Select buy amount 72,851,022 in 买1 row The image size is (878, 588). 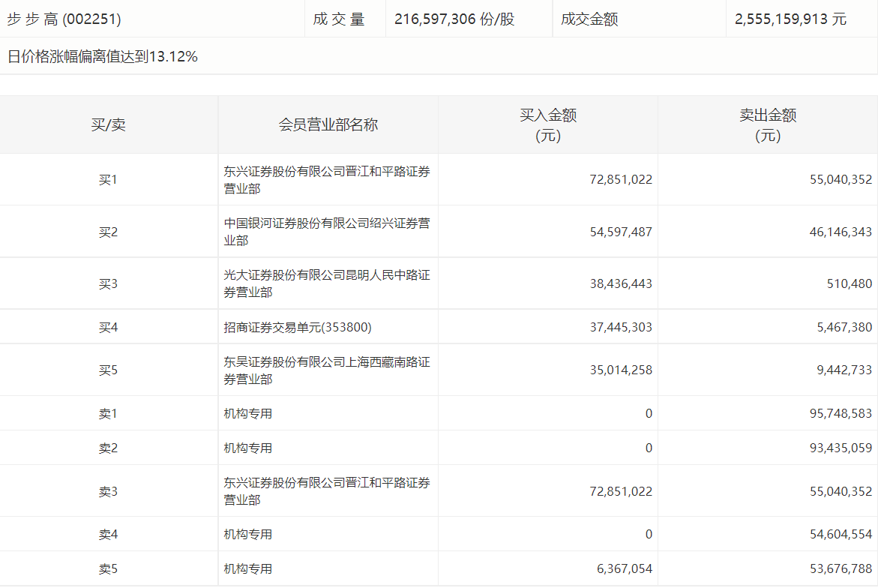tap(621, 180)
